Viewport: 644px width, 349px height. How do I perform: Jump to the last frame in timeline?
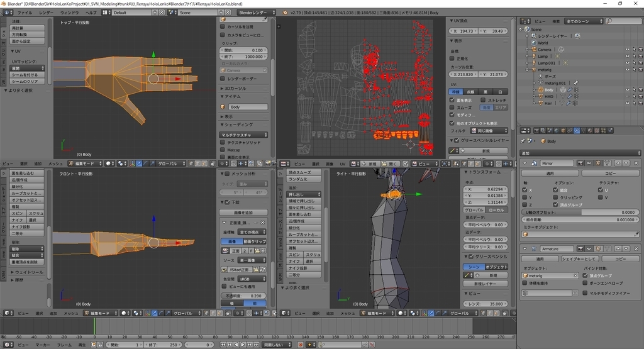pos(257,345)
